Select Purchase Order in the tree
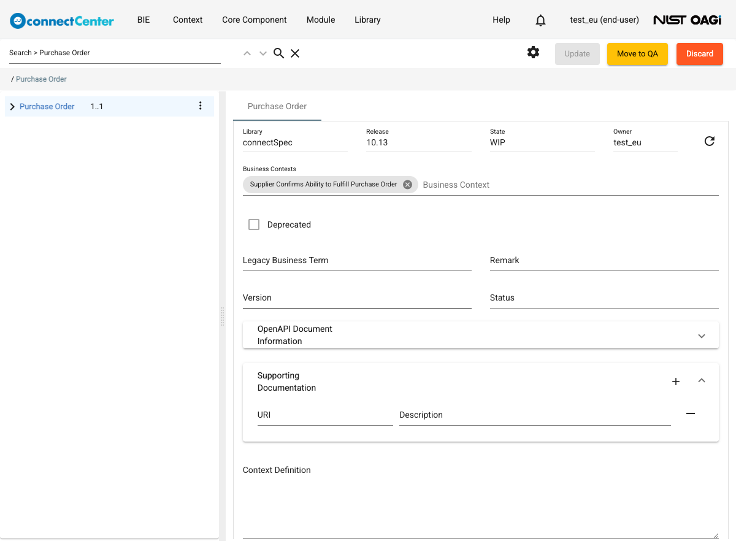Screen dimensions: 736x560 [x=47, y=106]
